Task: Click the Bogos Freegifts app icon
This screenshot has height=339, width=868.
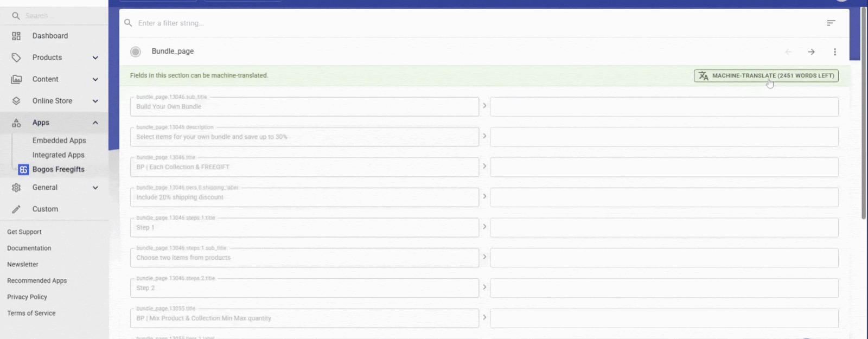Action: pyautogui.click(x=23, y=169)
